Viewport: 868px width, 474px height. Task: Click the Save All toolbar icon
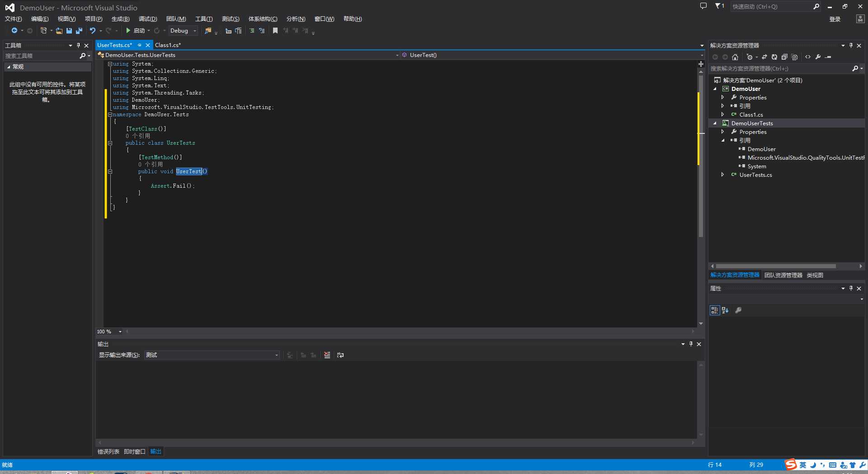[x=79, y=31]
